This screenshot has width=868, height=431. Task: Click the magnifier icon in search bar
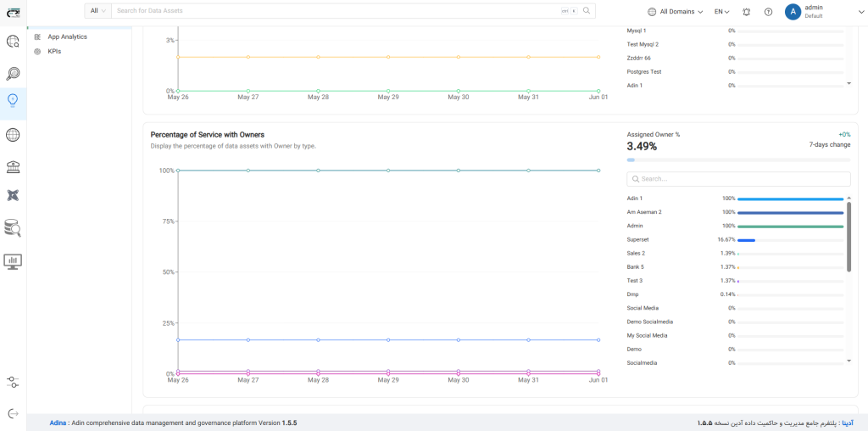tap(586, 11)
